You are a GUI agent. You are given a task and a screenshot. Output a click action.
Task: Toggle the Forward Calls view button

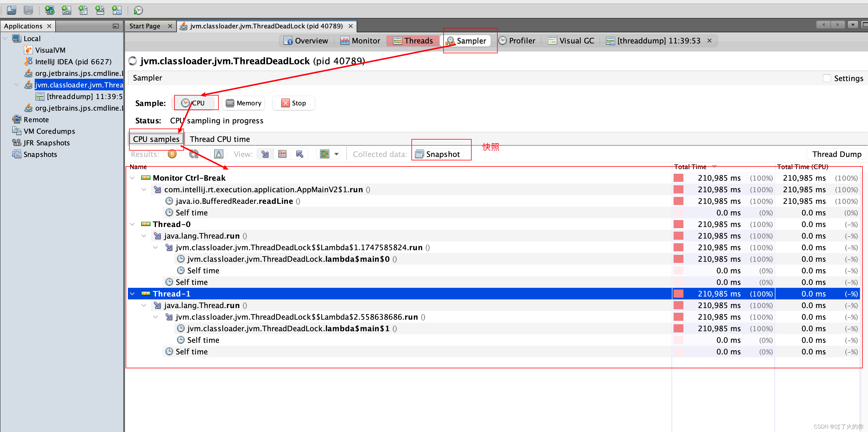tap(265, 154)
